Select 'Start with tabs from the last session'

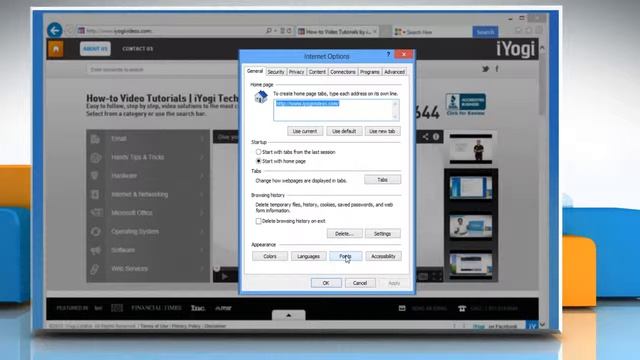coord(258,152)
